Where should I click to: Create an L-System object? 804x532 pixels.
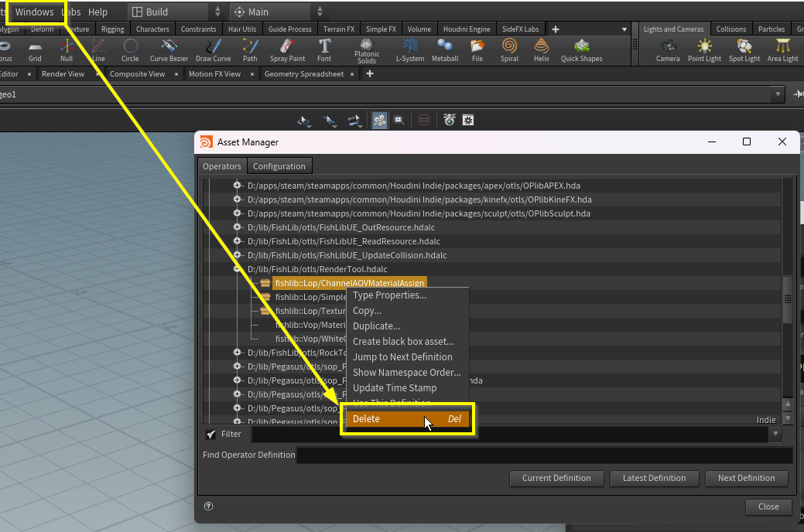pyautogui.click(x=410, y=50)
